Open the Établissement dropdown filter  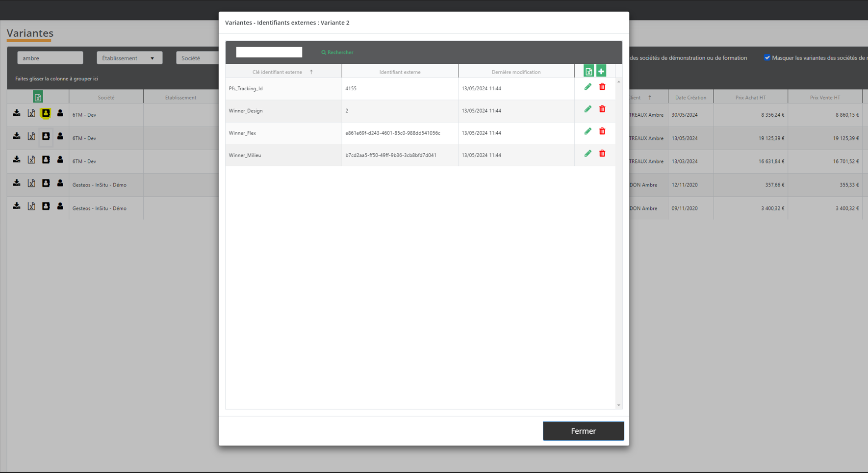click(x=129, y=58)
